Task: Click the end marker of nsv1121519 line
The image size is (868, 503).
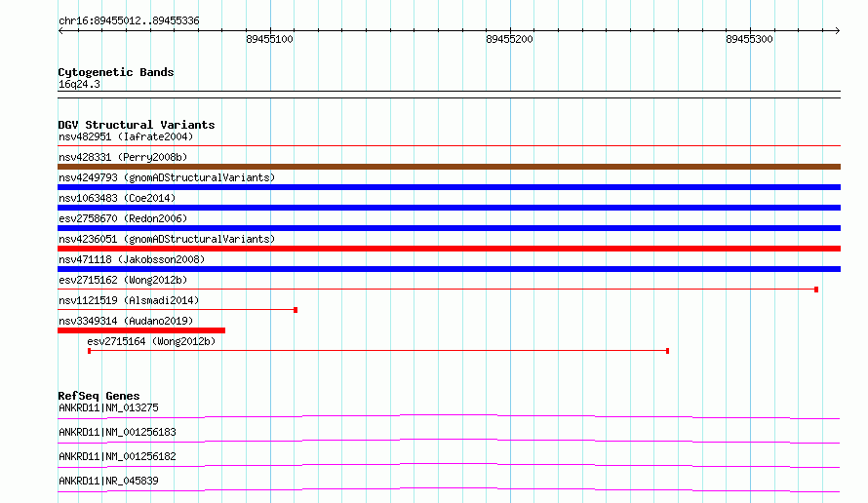Action: point(296,310)
